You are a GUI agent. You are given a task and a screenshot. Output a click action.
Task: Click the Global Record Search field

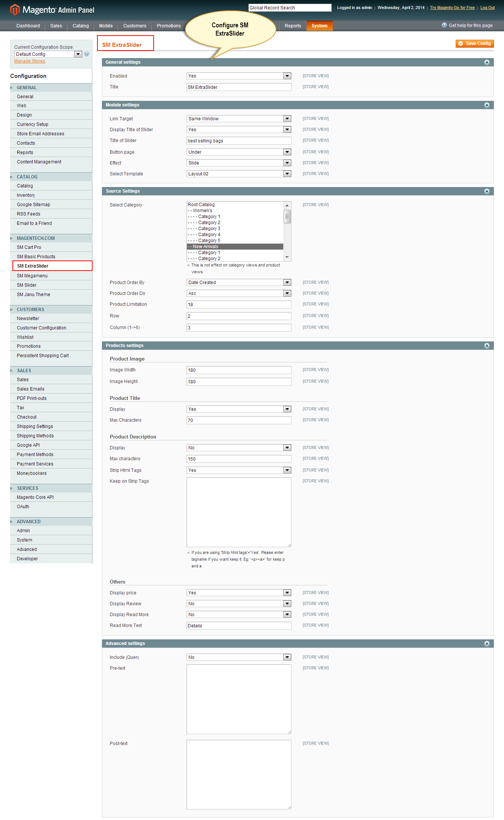click(x=290, y=8)
